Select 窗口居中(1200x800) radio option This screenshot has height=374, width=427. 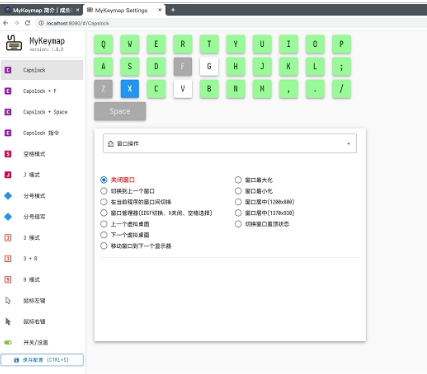[x=238, y=202]
